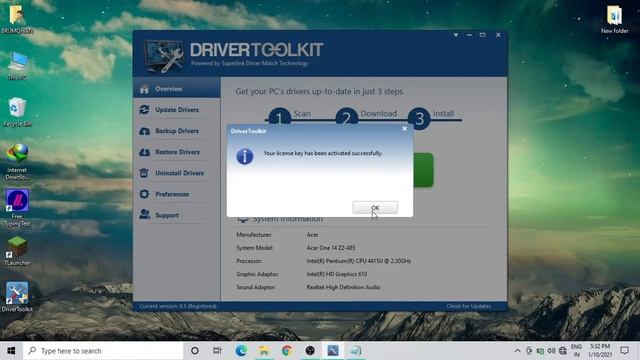640x360 pixels.
Task: Select DriverToolkit desktop shortcut
Action: (x=17, y=297)
